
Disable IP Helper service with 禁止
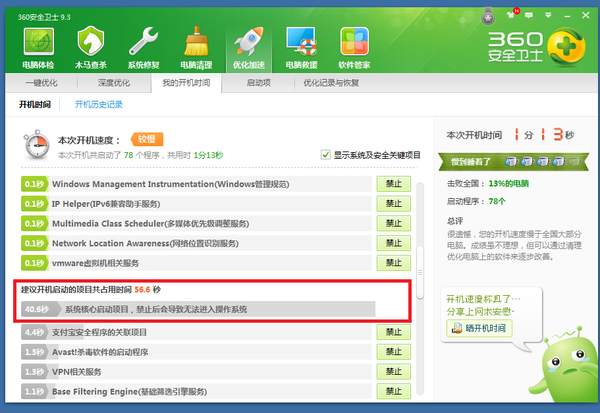coord(393,204)
